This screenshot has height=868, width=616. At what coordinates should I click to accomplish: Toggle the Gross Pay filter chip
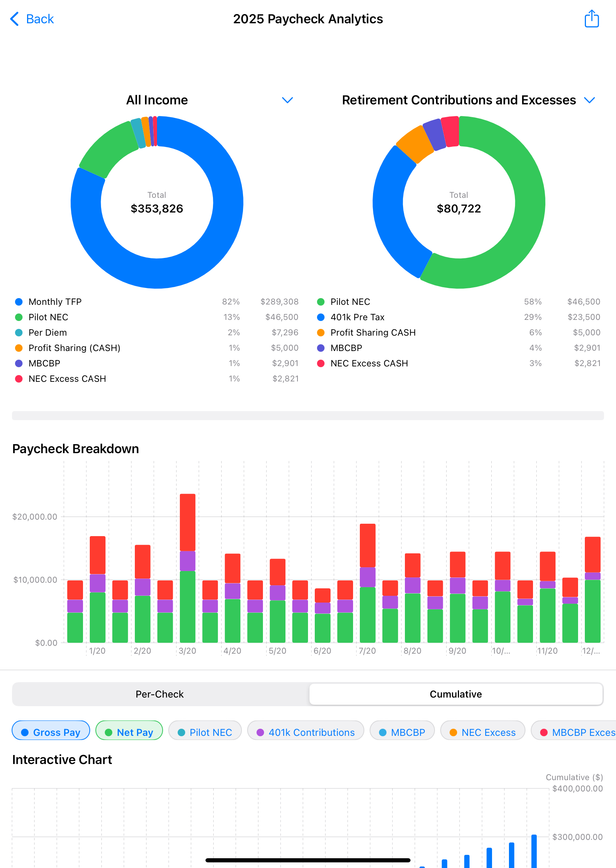51,732
